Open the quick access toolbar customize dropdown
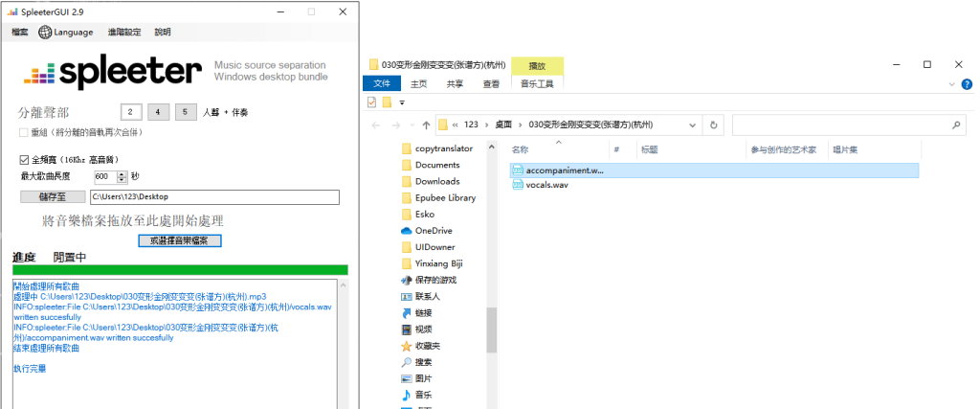The width and height of the screenshot is (980, 409). click(x=402, y=102)
